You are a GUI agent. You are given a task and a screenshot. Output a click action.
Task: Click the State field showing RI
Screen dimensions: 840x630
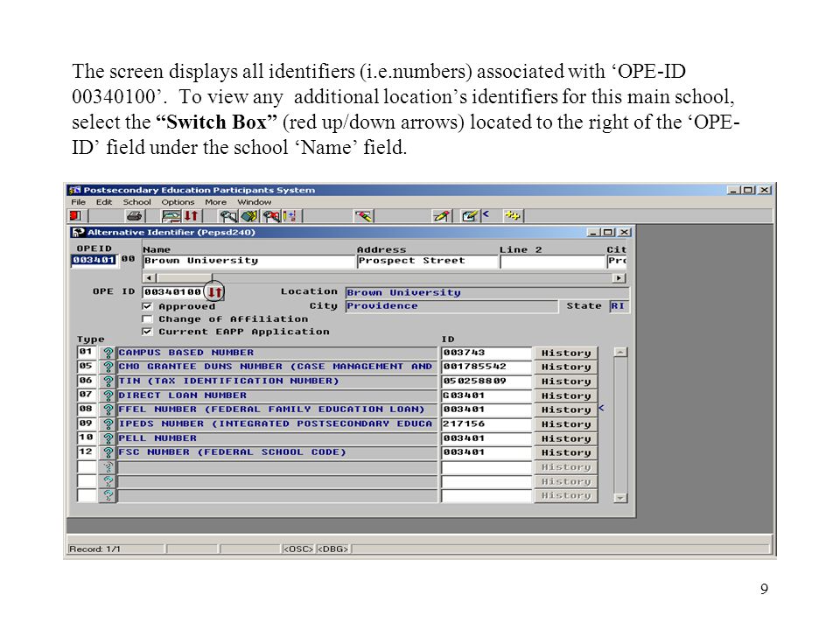[x=619, y=306]
